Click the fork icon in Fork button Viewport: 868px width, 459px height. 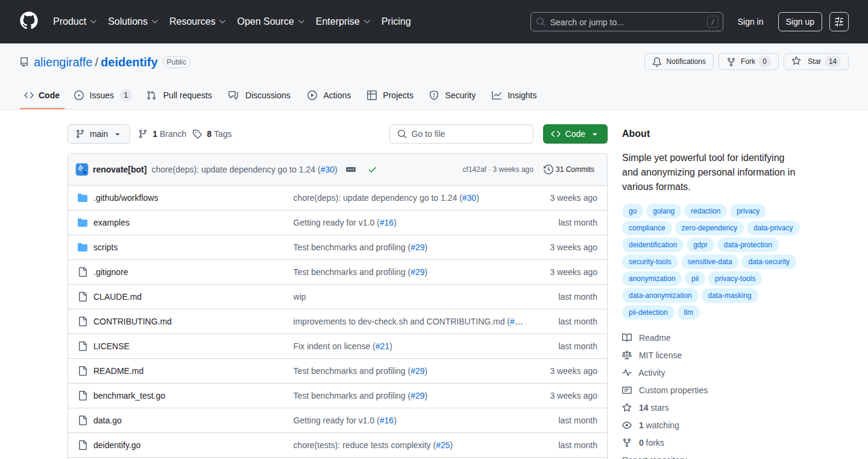(731, 62)
